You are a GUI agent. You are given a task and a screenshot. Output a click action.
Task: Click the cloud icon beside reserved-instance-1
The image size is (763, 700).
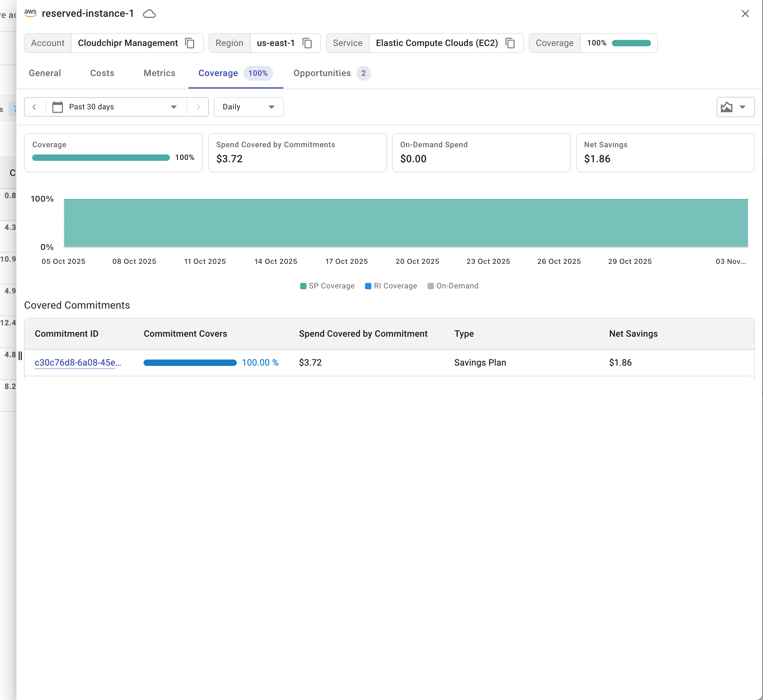point(149,14)
